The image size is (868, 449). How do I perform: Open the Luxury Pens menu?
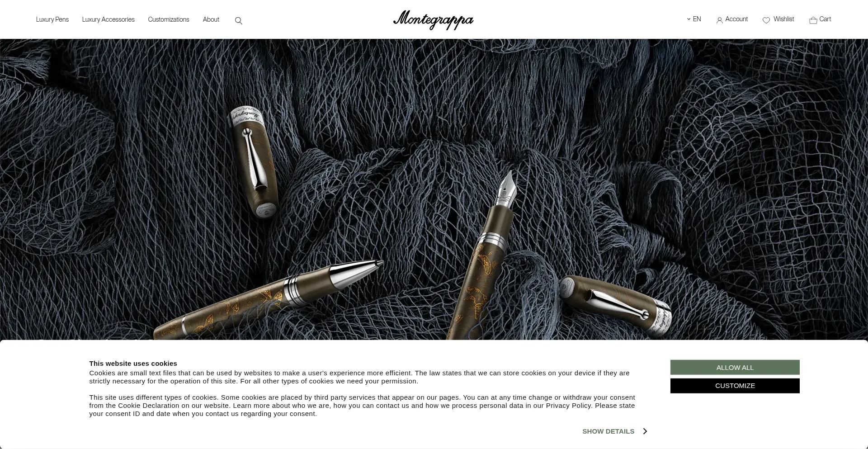click(52, 19)
